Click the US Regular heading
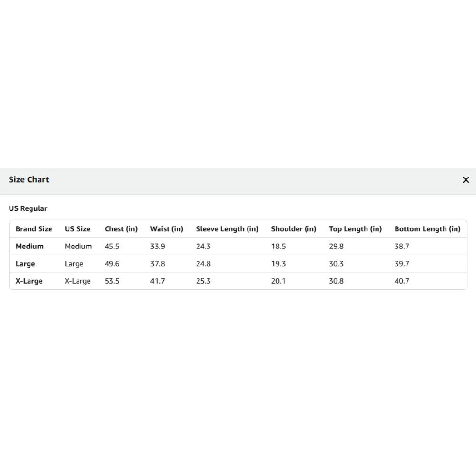 28,208
